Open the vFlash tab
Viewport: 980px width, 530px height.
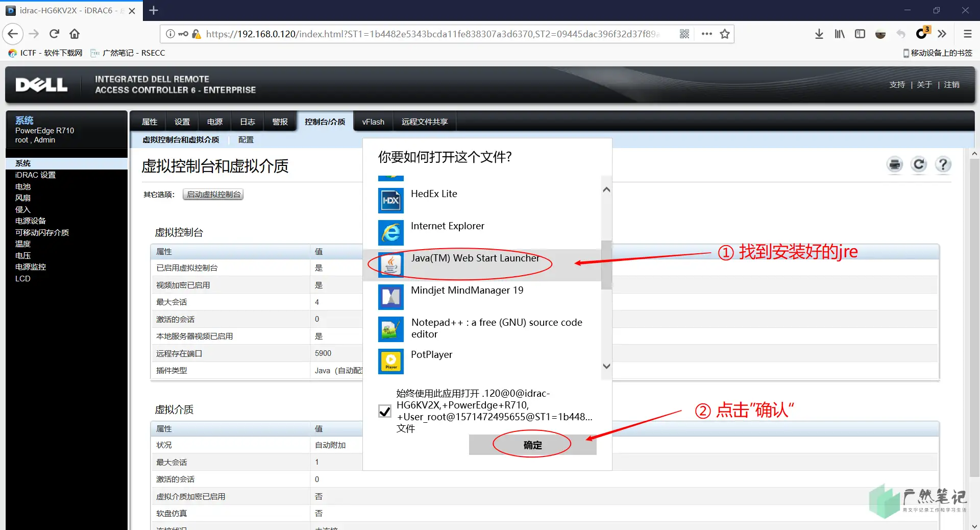point(373,122)
